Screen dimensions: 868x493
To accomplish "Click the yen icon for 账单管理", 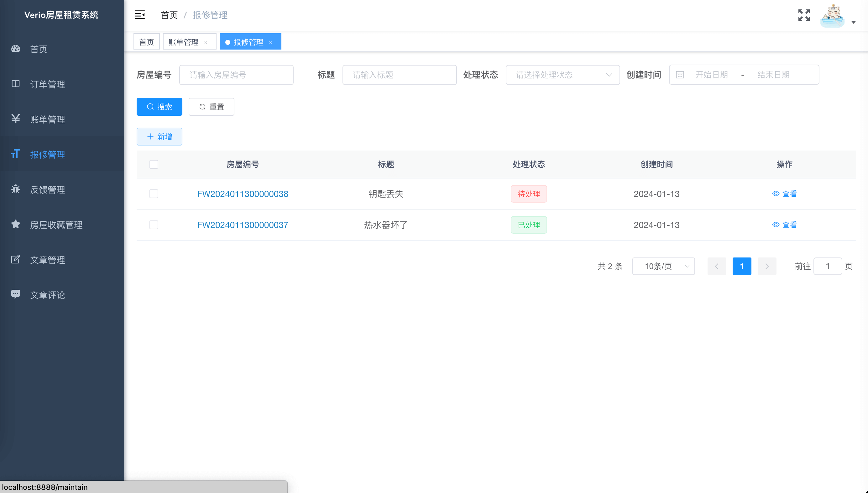I will coord(16,119).
